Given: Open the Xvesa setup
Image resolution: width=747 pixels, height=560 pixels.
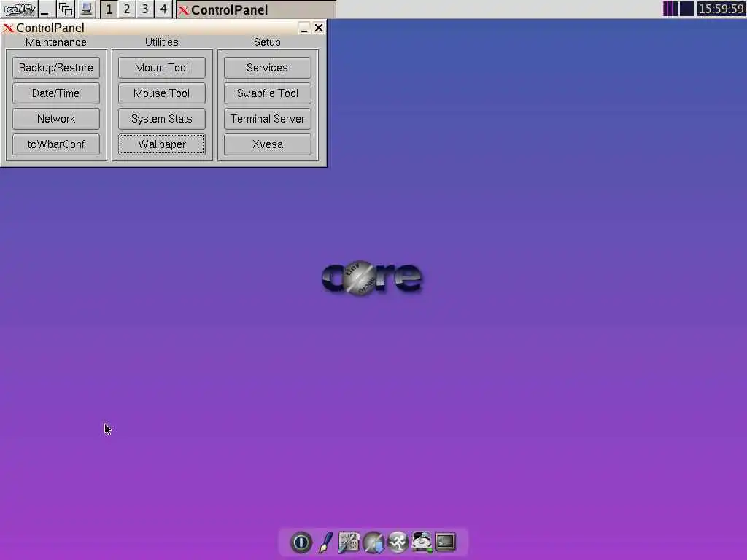Looking at the screenshot, I should pos(267,144).
